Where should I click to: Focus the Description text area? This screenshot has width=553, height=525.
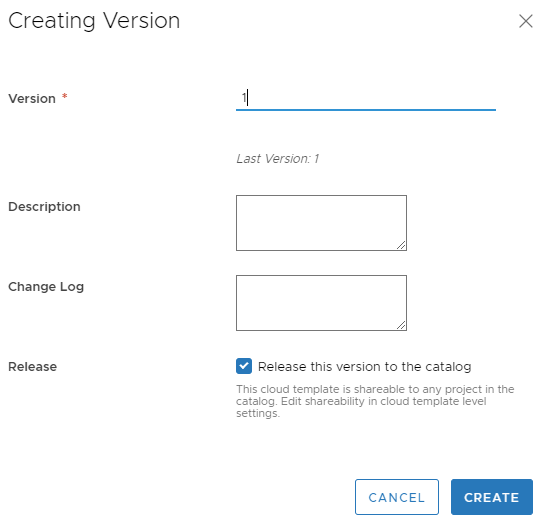321,223
